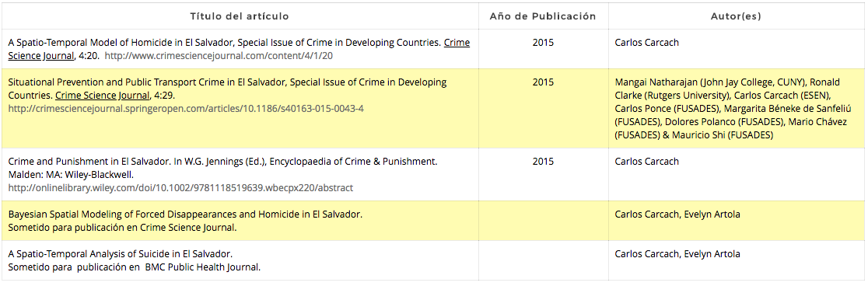Screen dimensions: 868x286
Task: Select the Año de Publicación column header
Action: (543, 16)
